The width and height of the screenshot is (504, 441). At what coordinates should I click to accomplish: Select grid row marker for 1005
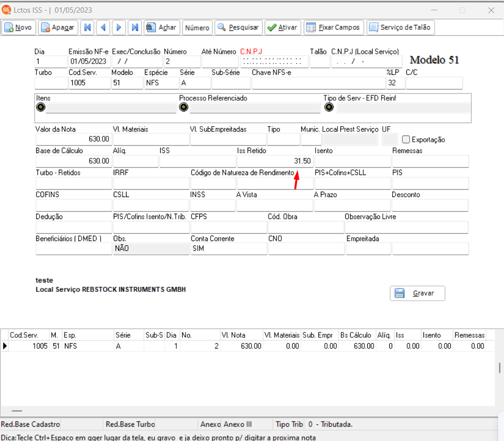(4, 346)
